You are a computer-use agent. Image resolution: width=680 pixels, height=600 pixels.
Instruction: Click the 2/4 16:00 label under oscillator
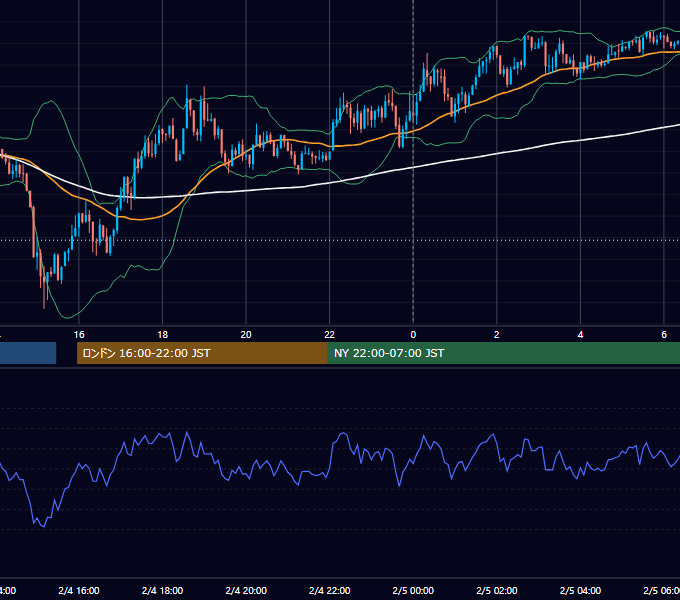[x=79, y=590]
